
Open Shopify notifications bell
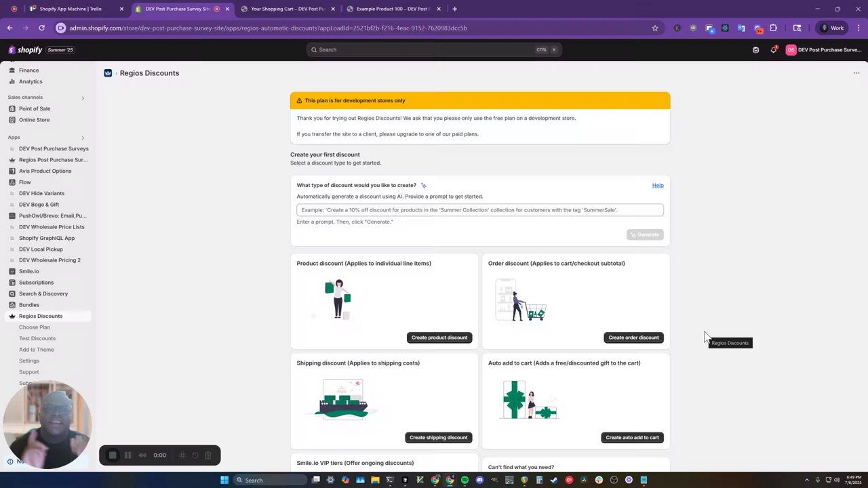coord(773,49)
